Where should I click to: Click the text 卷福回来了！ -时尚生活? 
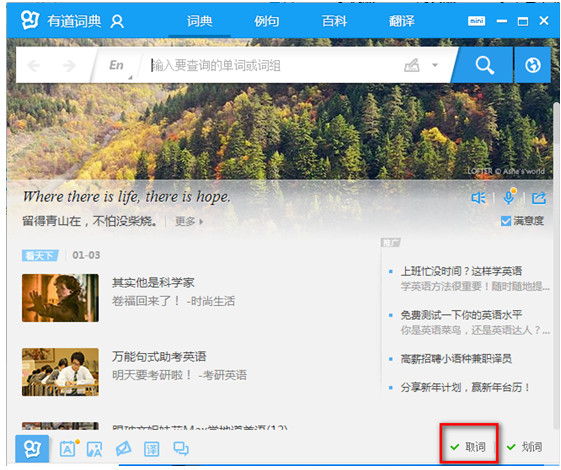point(174,301)
